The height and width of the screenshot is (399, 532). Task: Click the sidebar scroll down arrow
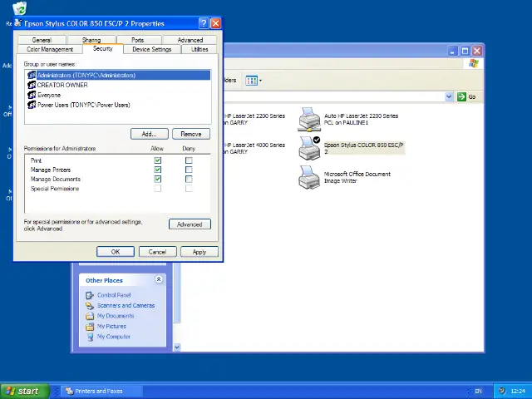coord(177,347)
